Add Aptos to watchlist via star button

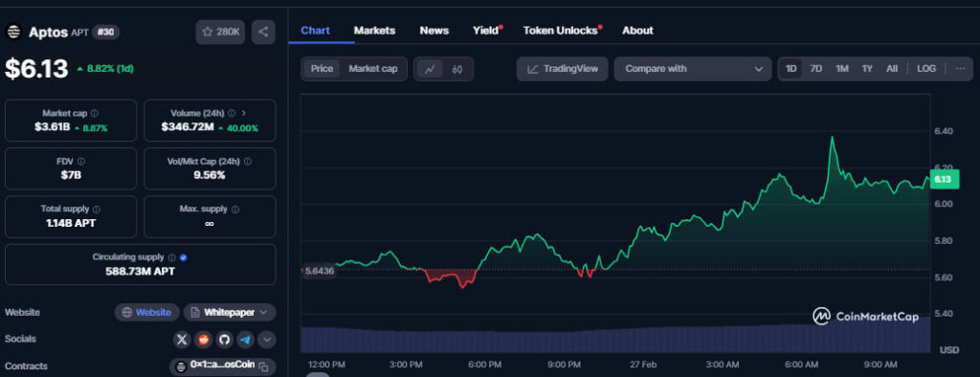[221, 32]
